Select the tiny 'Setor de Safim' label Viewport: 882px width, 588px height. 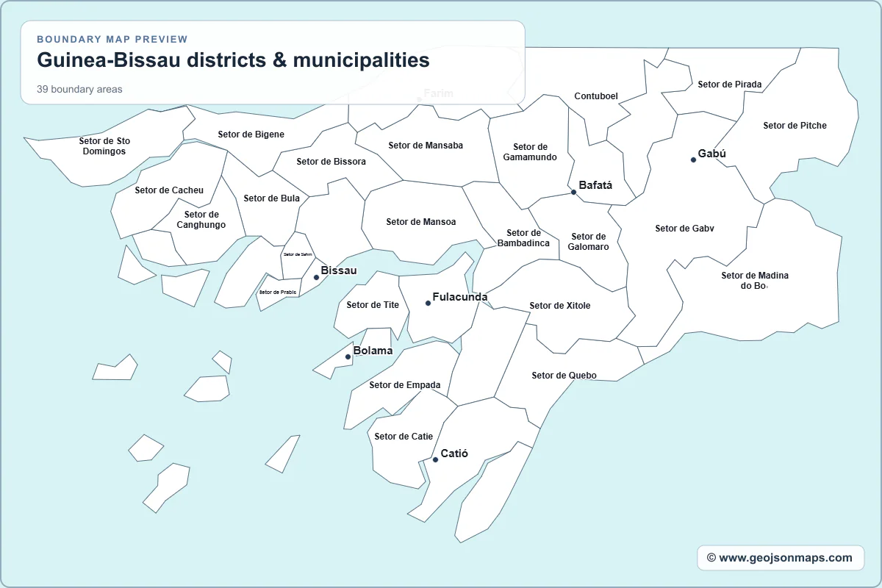tap(298, 254)
